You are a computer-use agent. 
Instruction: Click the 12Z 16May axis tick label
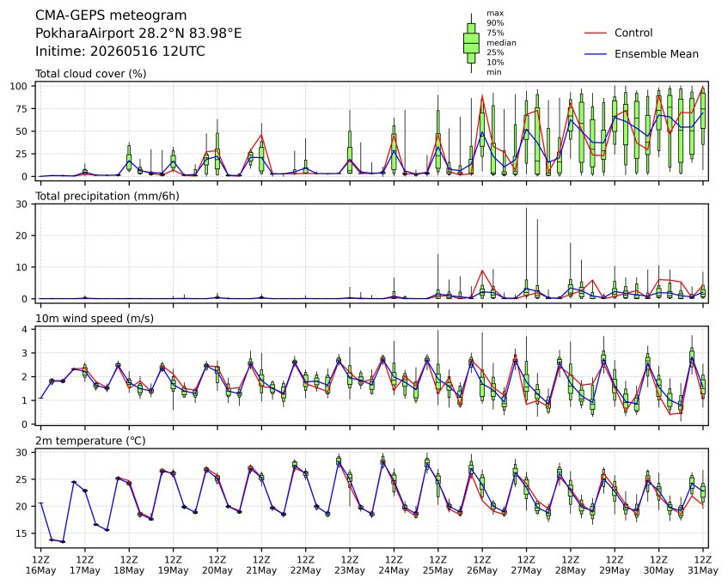pyautogui.click(x=41, y=565)
